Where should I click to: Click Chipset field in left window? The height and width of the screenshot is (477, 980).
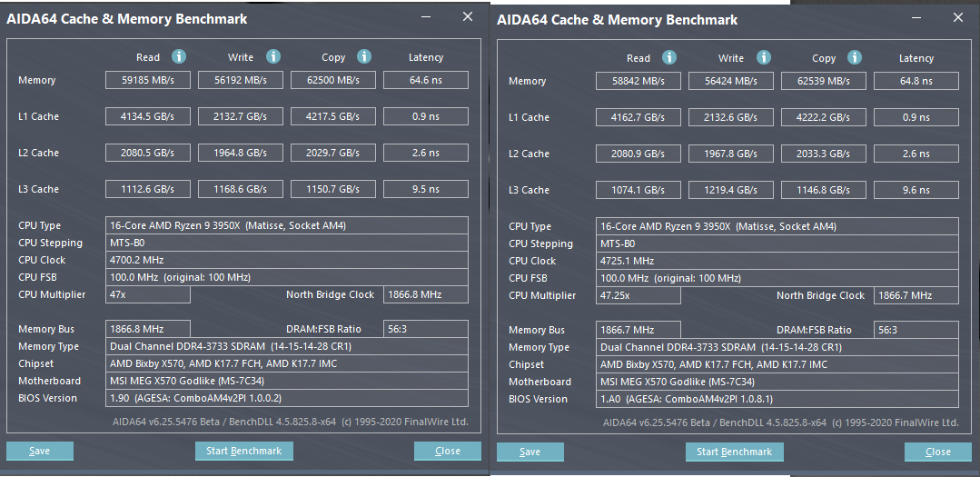coord(287,363)
